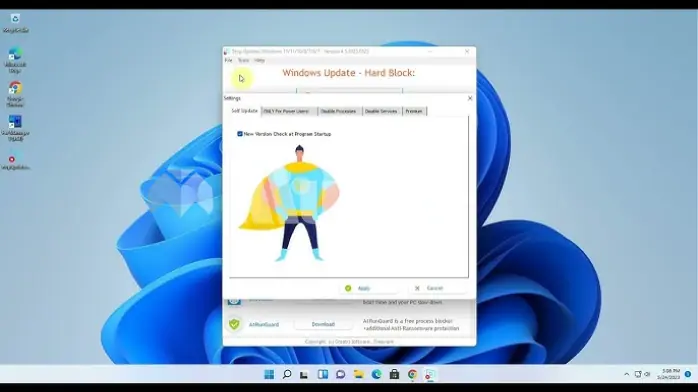
Task: Launch Microsoft Edge from the taskbar
Action: pyautogui.click(x=377, y=374)
